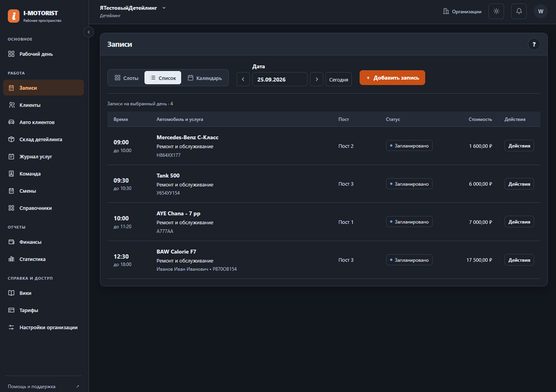Click the BAW Calorie F7 entry title

tap(176, 252)
